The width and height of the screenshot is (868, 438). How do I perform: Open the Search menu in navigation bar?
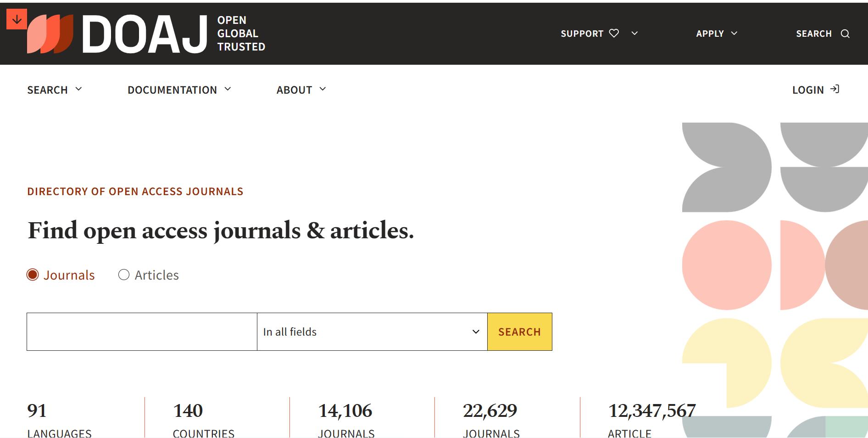[54, 90]
